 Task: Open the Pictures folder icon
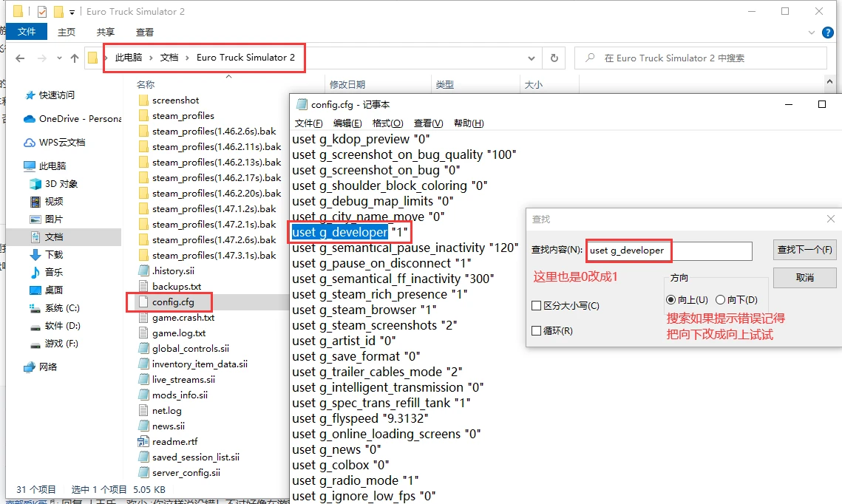click(x=35, y=219)
